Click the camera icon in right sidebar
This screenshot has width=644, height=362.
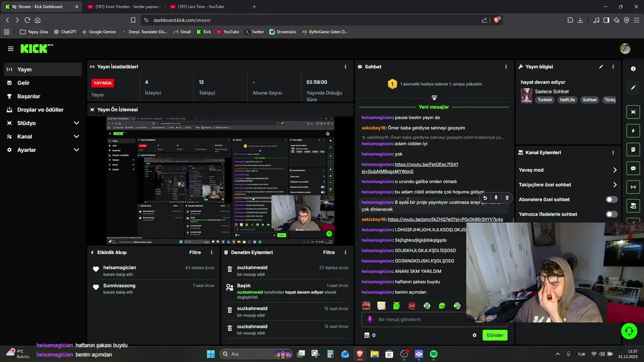(633, 206)
